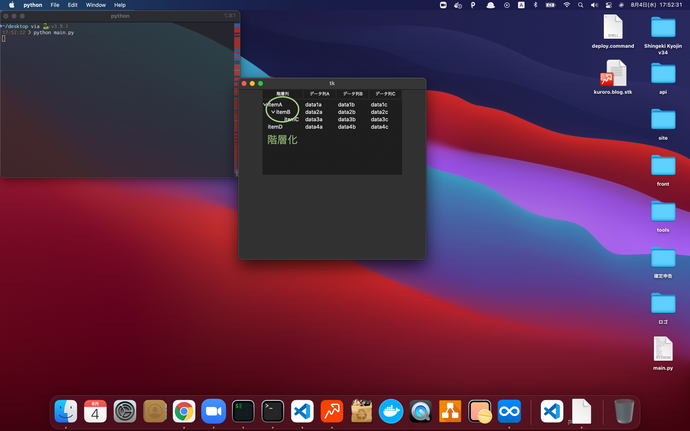Click the データ列B column header
690x431 pixels.
click(352, 94)
